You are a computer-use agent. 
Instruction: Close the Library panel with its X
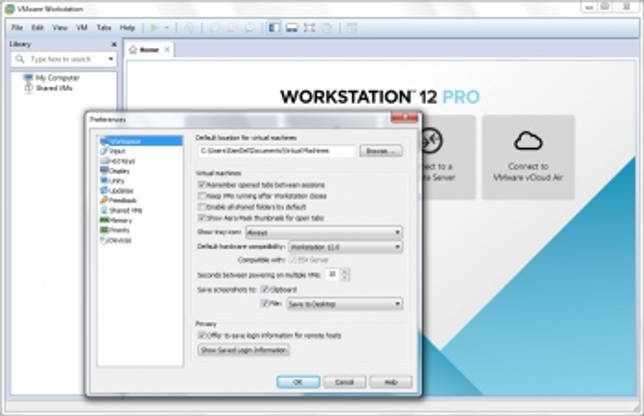[x=114, y=44]
